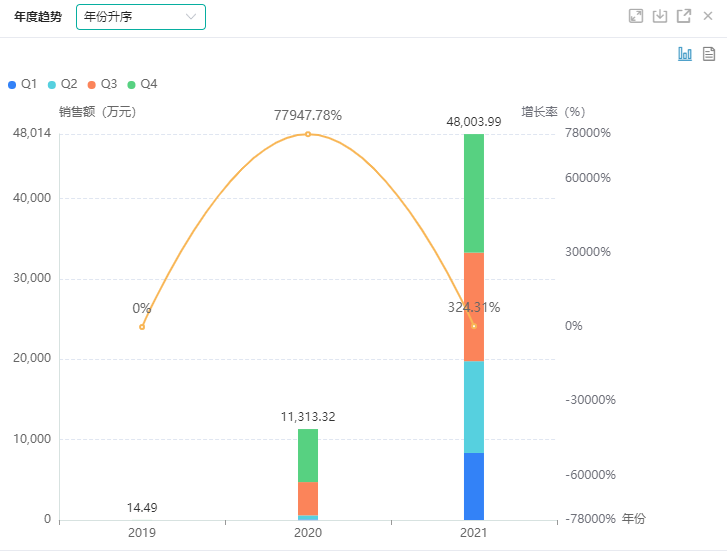This screenshot has width=727, height=551.
Task: Click the 2021 Q4 green bar segment
Action: point(474,193)
